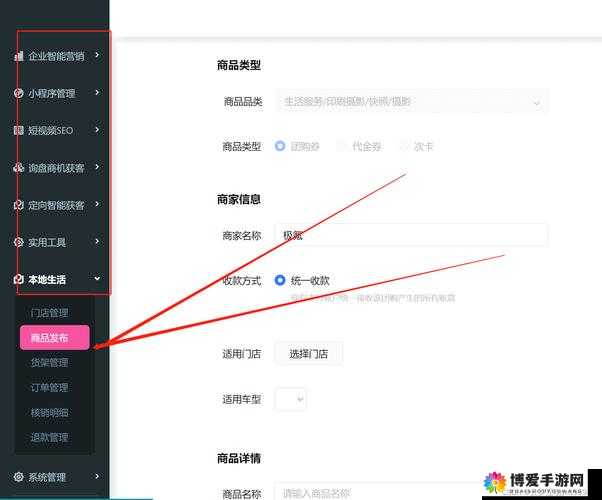This screenshot has width=602, height=500.
Task: Click the 本地生活 menu label
Action: point(47,279)
